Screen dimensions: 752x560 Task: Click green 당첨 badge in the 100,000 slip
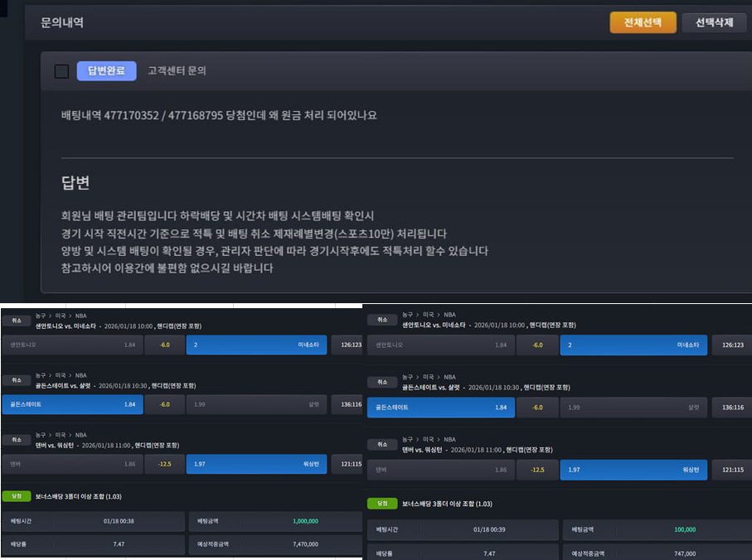point(381,503)
